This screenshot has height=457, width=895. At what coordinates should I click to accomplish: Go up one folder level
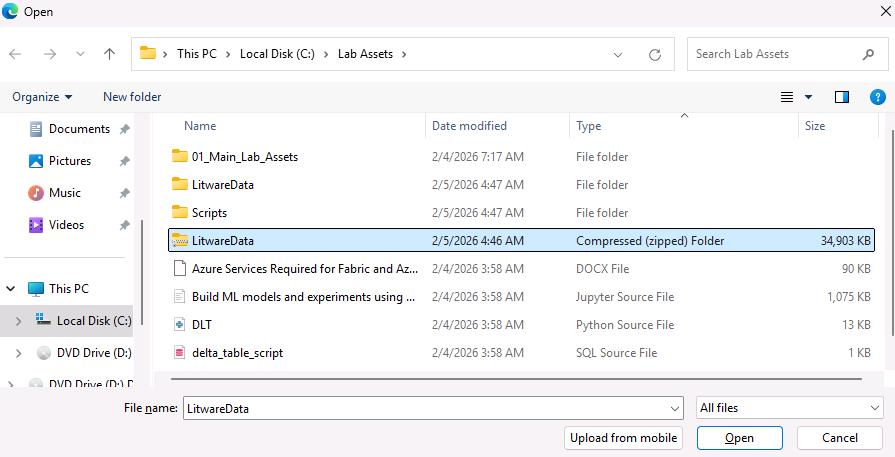tap(110, 54)
